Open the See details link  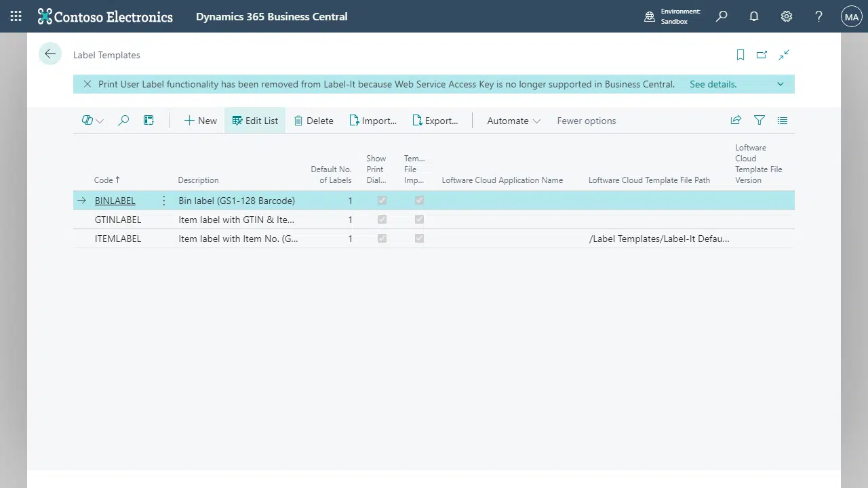[712, 84]
